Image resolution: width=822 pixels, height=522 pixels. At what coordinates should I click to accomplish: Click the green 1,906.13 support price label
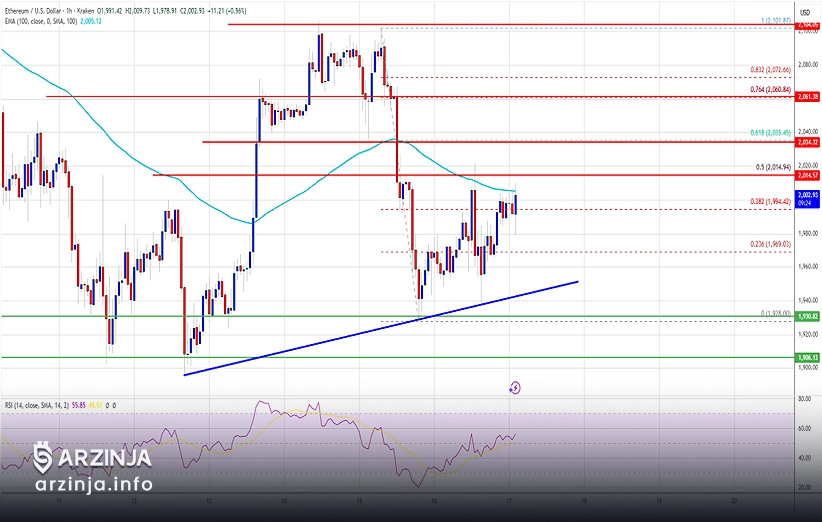807,356
